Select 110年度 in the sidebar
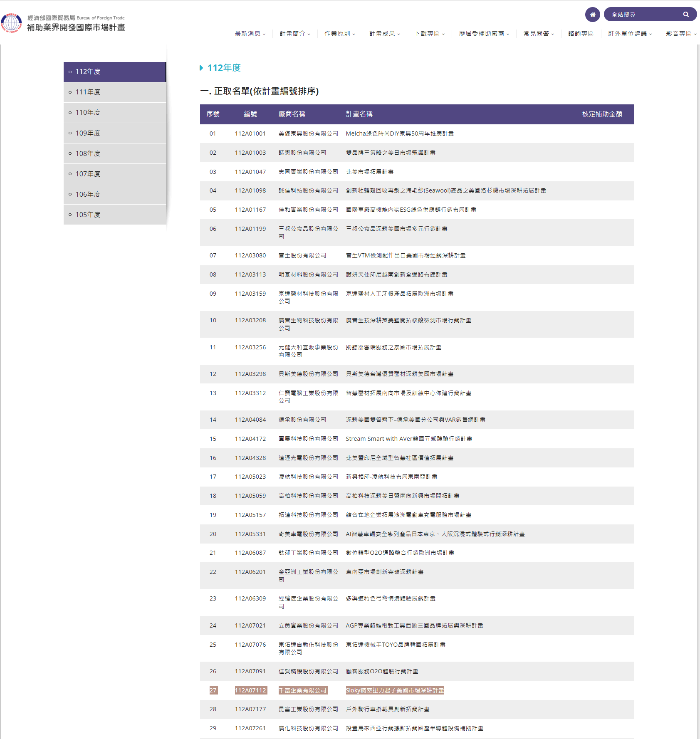The image size is (700, 739). click(115, 113)
